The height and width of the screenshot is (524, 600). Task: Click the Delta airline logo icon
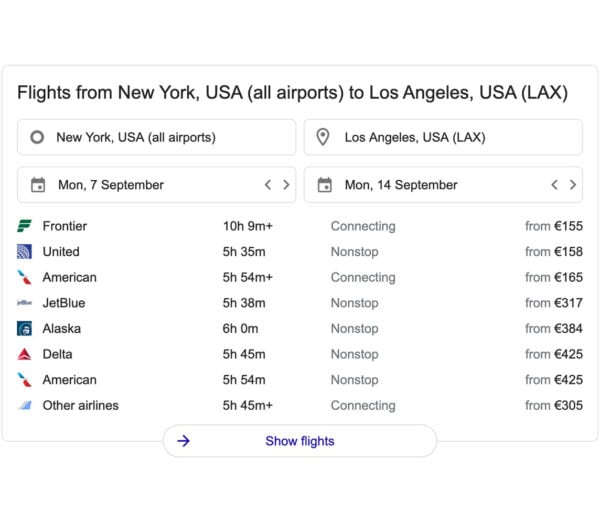point(25,354)
